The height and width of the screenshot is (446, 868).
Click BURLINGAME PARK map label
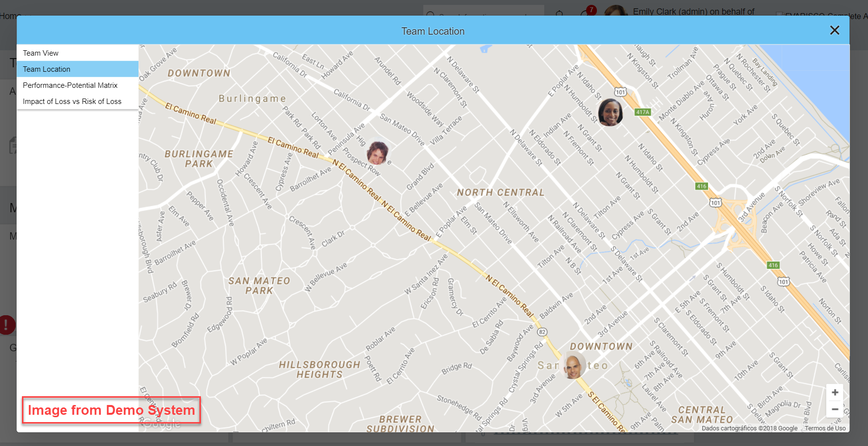click(199, 159)
